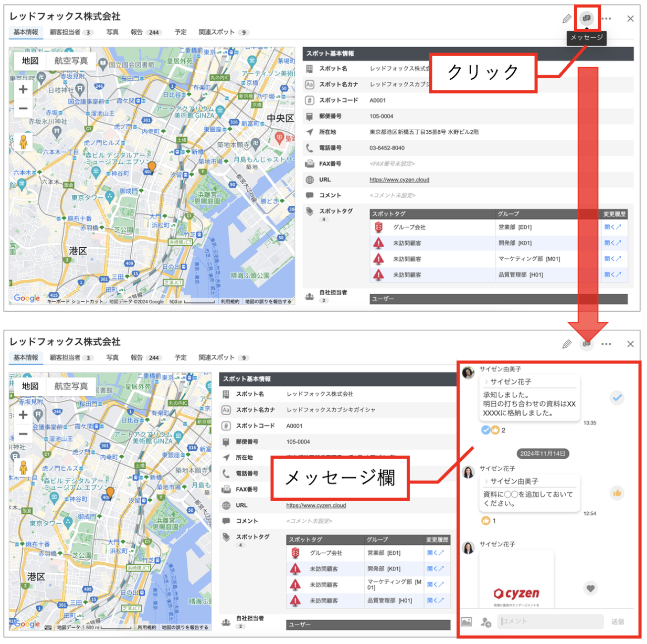Click the address 東京都港区新橋五丁目 in upper screenshot
647x644 pixels.
(424, 132)
